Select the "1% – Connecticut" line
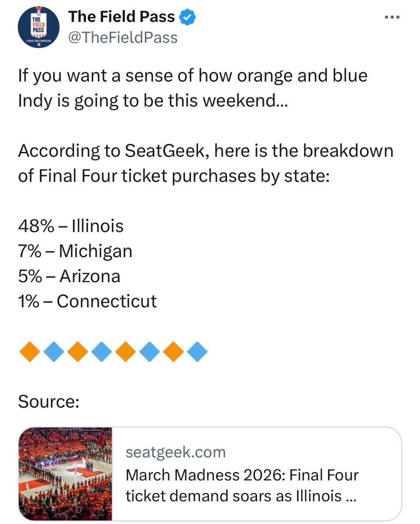 pyautogui.click(x=87, y=301)
